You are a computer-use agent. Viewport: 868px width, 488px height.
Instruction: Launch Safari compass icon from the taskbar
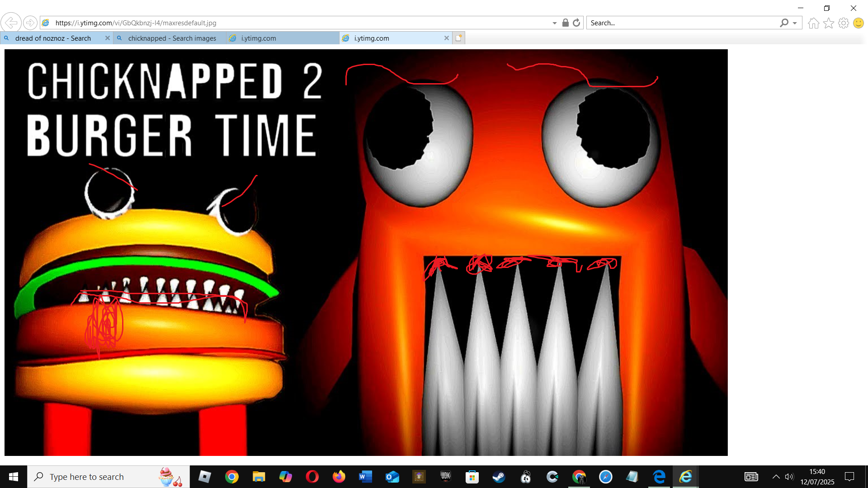point(606,477)
